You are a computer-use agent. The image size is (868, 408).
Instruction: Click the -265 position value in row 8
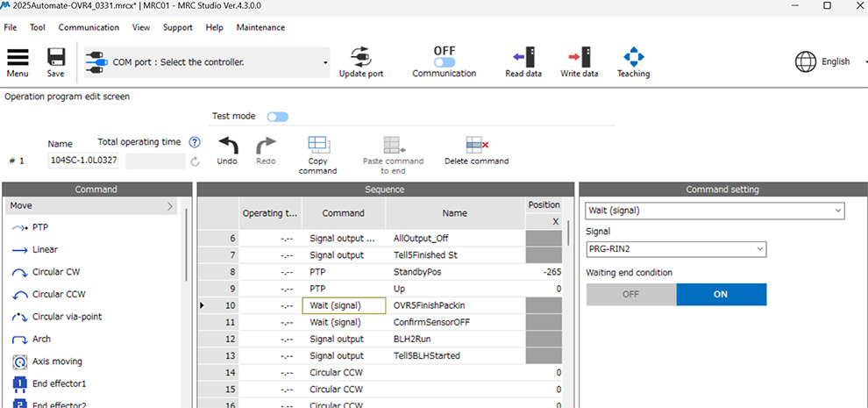pyautogui.click(x=544, y=272)
